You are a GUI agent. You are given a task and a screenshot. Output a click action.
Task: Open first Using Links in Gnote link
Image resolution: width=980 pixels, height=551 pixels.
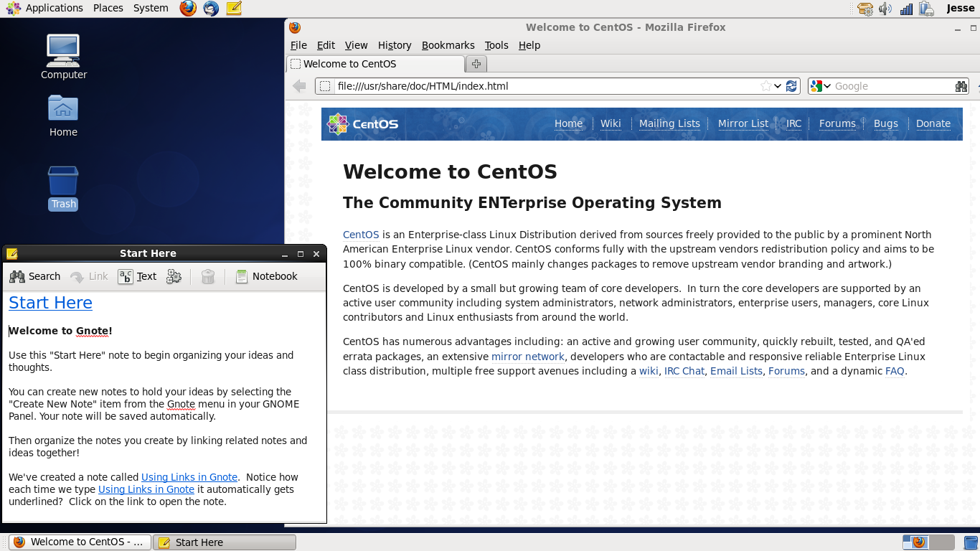(x=189, y=477)
